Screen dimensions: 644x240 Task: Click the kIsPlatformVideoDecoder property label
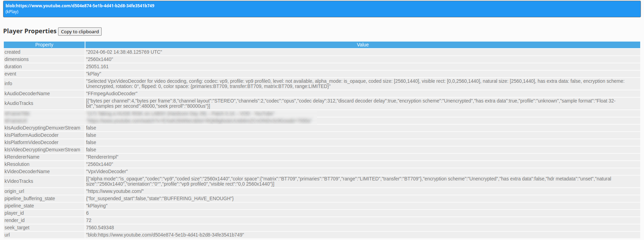31,142
